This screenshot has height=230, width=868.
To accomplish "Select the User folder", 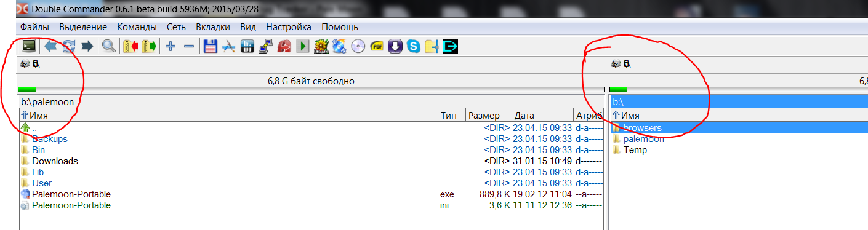I will [x=311, y=183].
